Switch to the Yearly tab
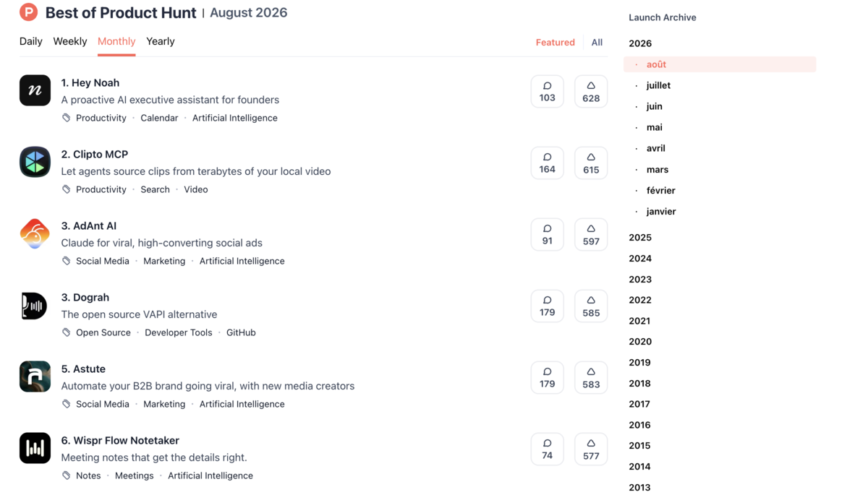Viewport: 868px width, 495px height. click(161, 41)
